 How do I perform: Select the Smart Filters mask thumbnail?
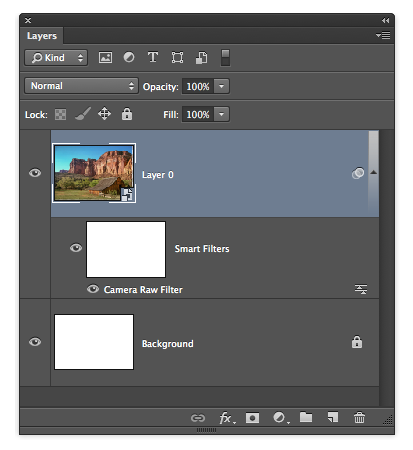[x=126, y=249]
